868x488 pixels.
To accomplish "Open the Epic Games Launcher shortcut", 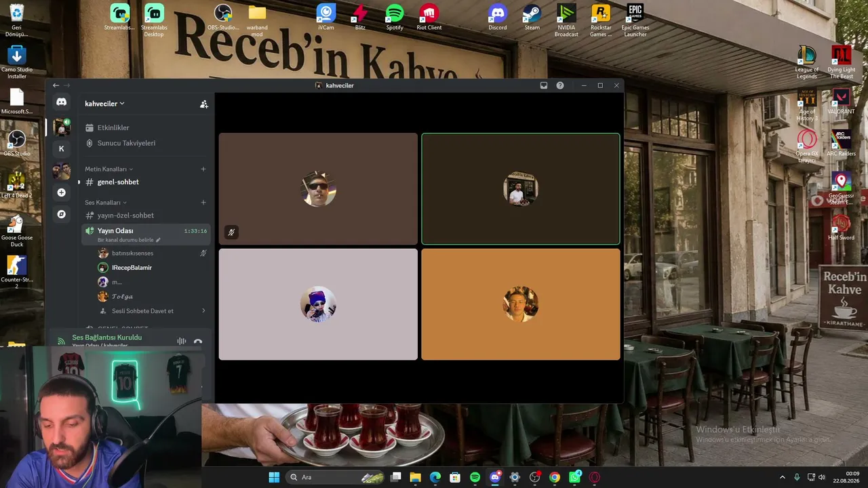I will tap(635, 20).
